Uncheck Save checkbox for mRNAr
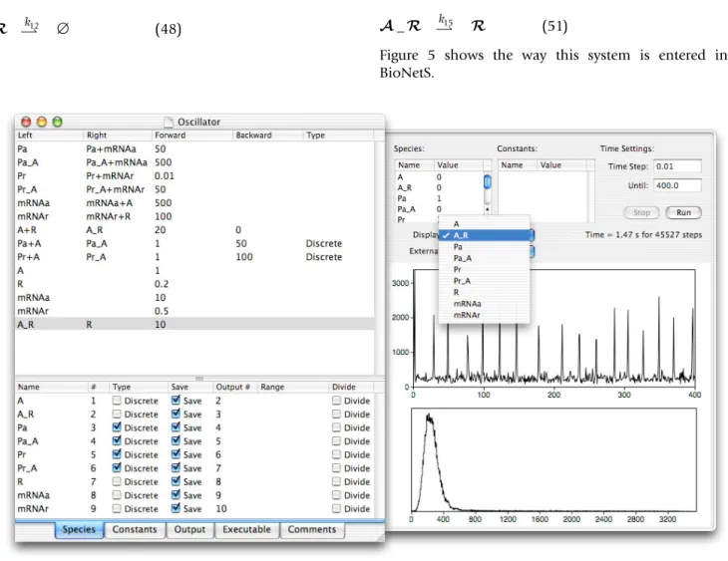728x561 pixels. pos(176,508)
